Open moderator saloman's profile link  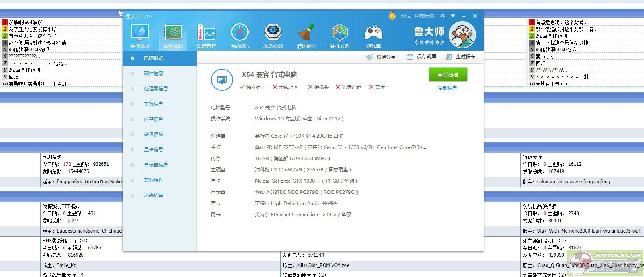point(547,182)
